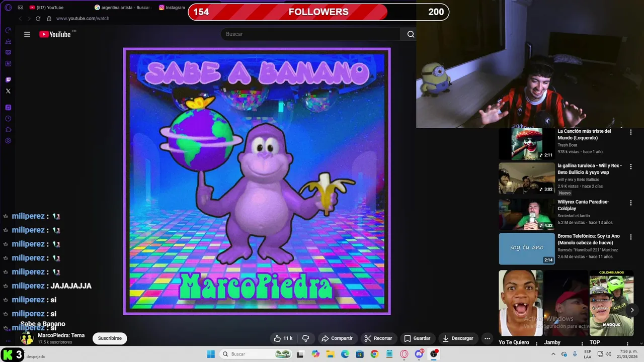The width and height of the screenshot is (644, 362).
Task: Open the music player sidebar icon
Action: tap(8, 108)
